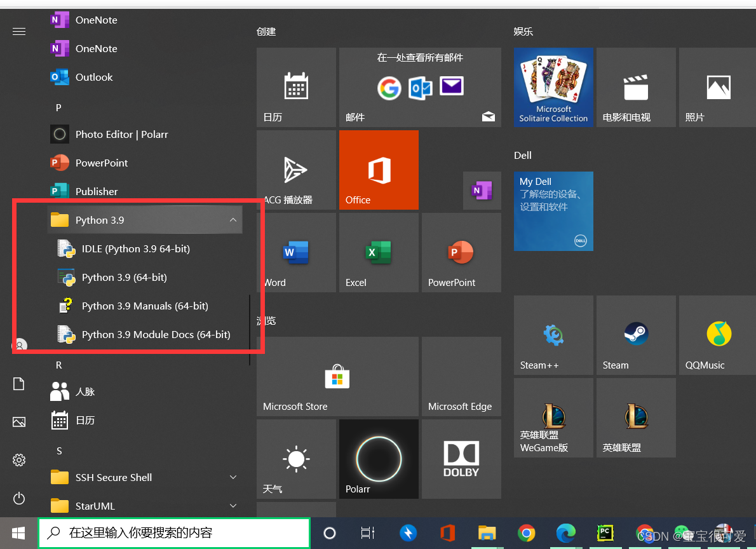756x549 pixels.
Task: Open the 天气 weather tile
Action: (x=296, y=459)
